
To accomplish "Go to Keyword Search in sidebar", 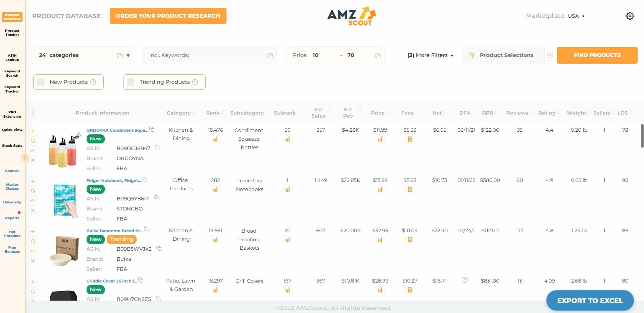I will tap(12, 73).
